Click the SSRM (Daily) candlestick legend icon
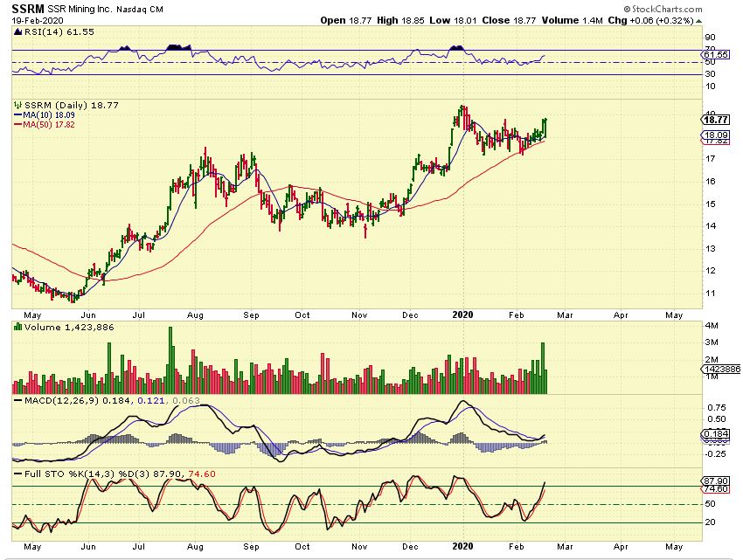The width and height of the screenshot is (743, 560). click(18, 105)
